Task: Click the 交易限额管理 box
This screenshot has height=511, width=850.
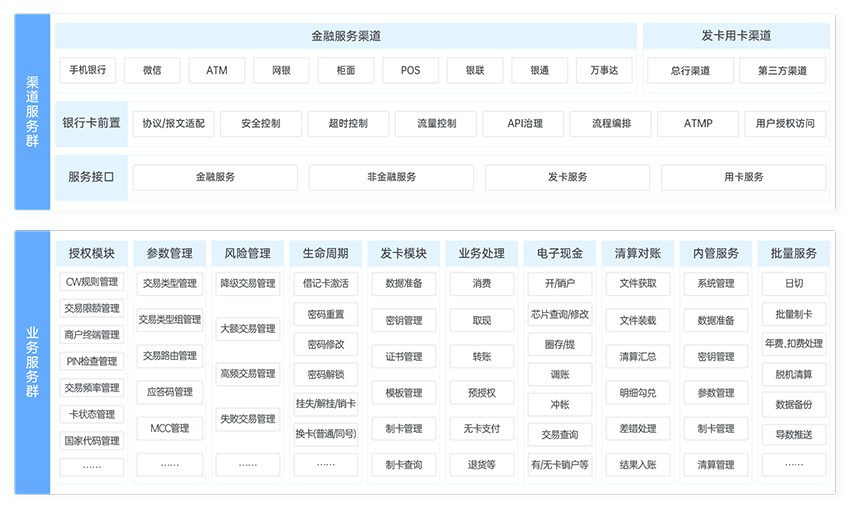Action: click(x=92, y=308)
